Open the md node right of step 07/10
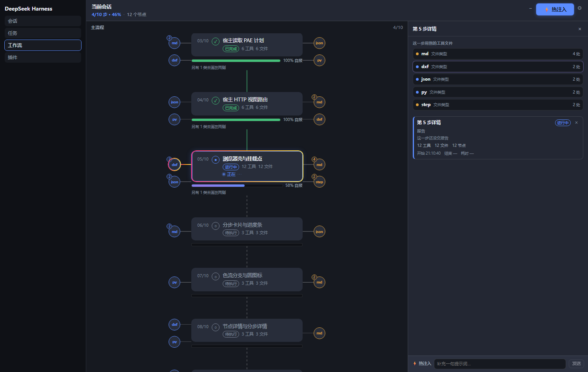This screenshot has width=588, height=372. [319, 282]
